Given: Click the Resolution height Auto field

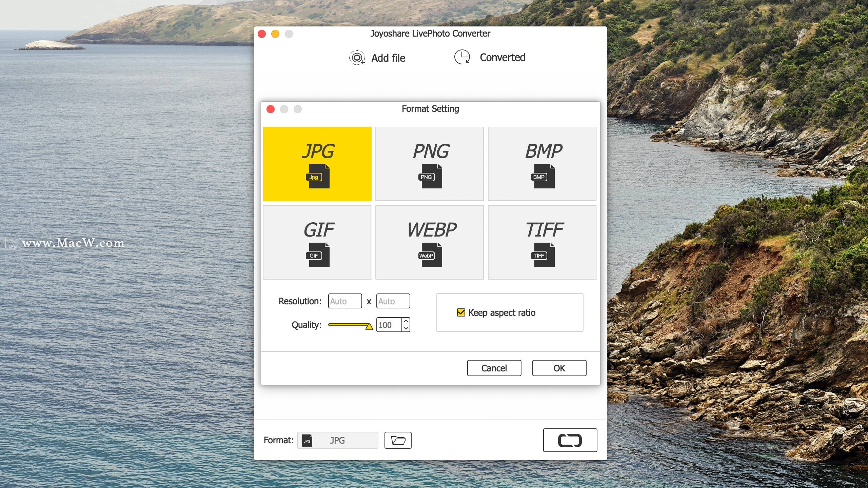Looking at the screenshot, I should click(393, 301).
